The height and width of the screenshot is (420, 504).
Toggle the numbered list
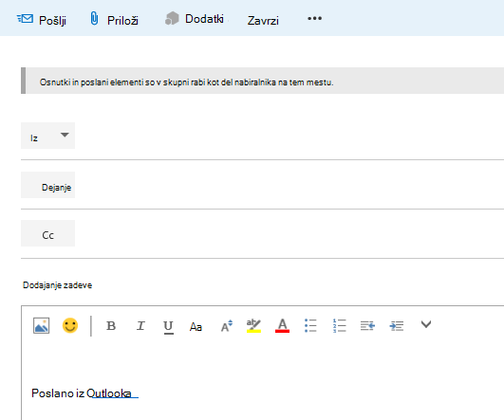340,325
